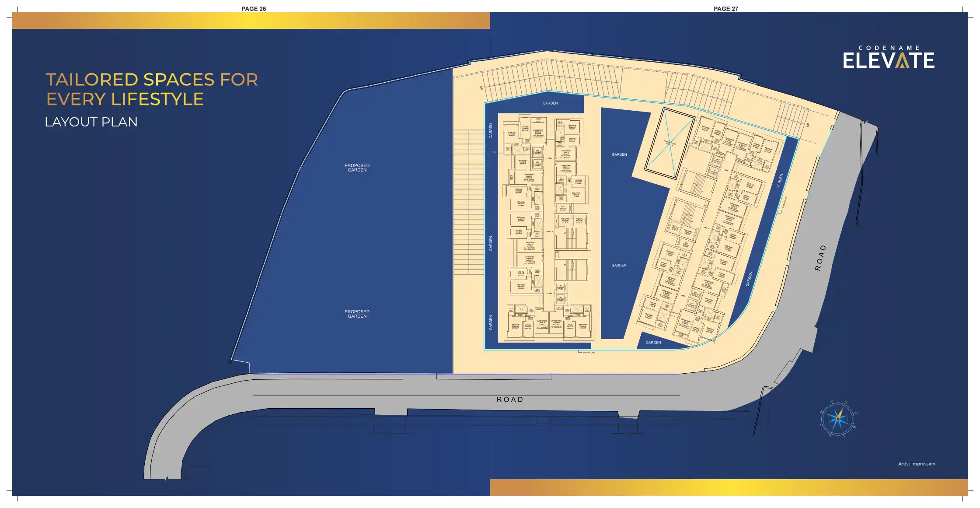Click the left tower floor plan
980x508 pixels.
coord(547,228)
